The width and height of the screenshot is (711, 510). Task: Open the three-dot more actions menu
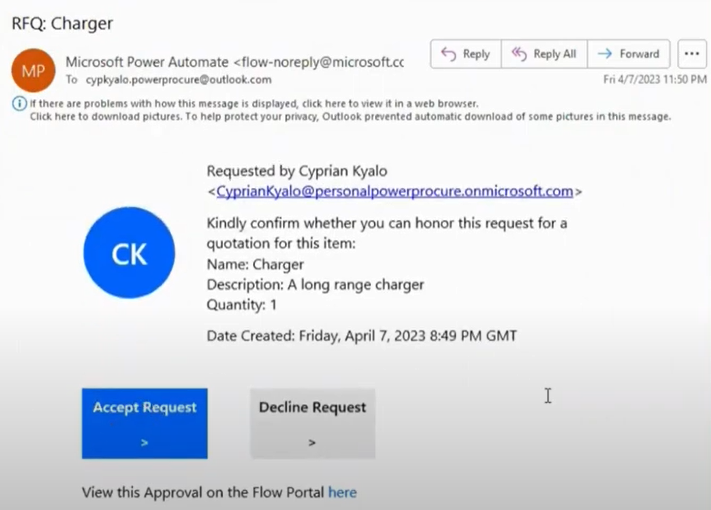point(692,54)
